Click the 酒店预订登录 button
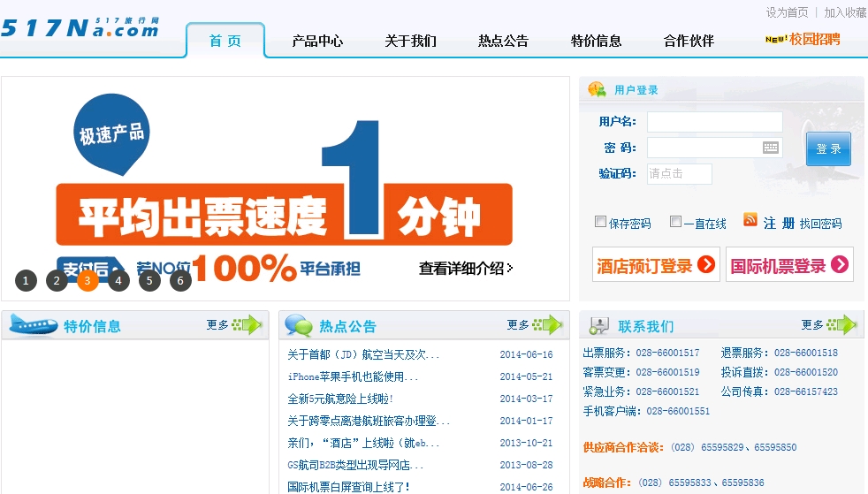868x494 pixels. pos(656,265)
